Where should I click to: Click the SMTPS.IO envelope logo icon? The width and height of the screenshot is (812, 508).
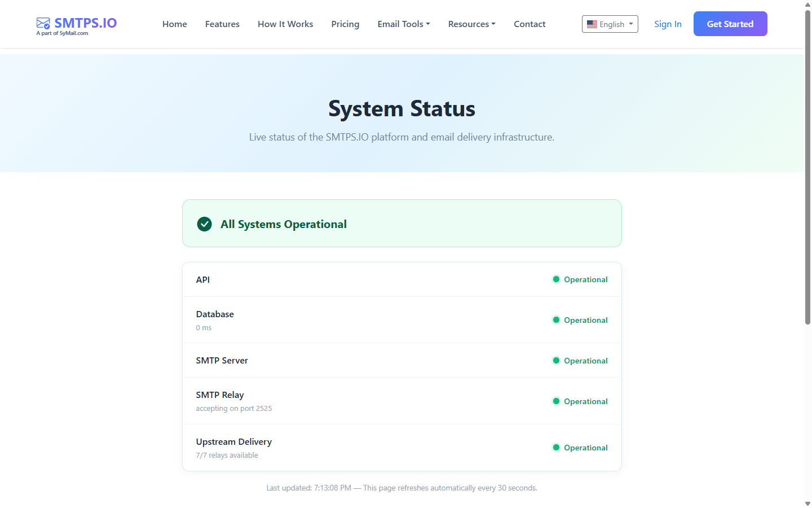43,23
